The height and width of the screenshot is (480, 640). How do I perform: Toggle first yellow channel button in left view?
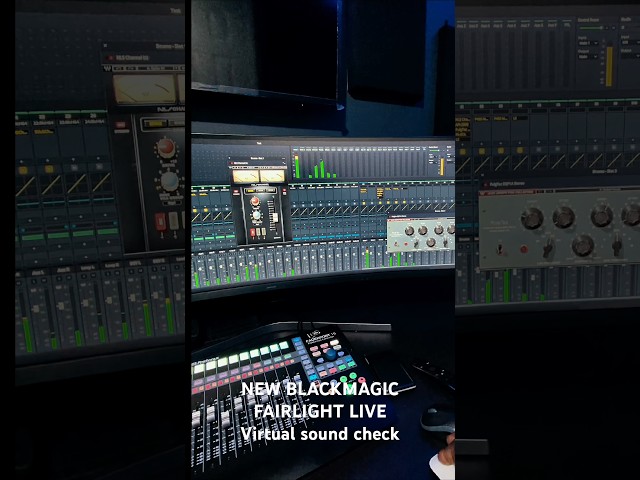23,170
